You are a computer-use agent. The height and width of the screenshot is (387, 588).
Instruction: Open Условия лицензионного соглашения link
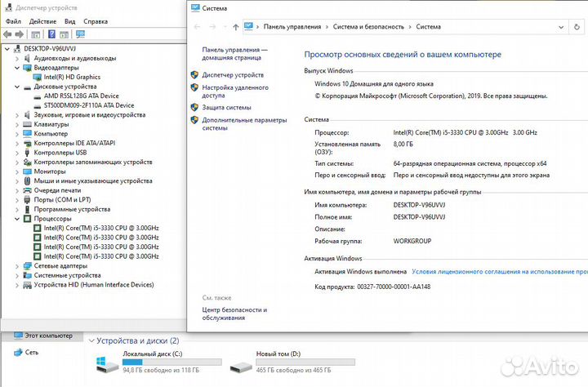point(500,272)
